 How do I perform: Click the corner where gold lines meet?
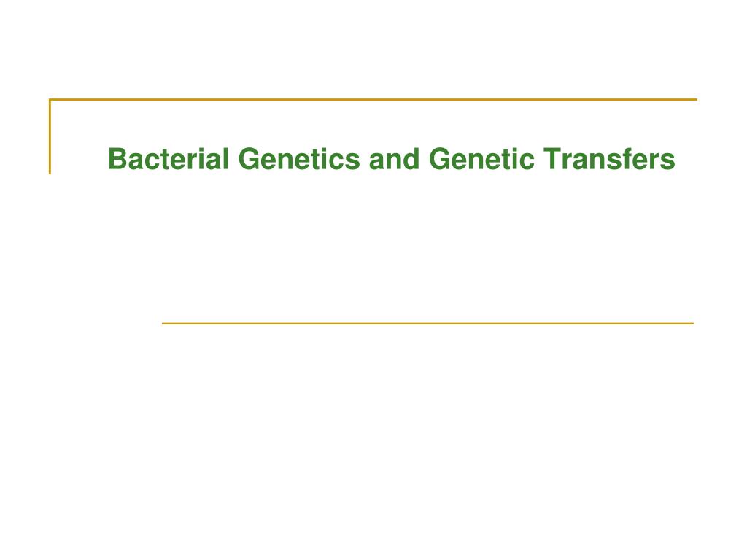click(x=50, y=99)
